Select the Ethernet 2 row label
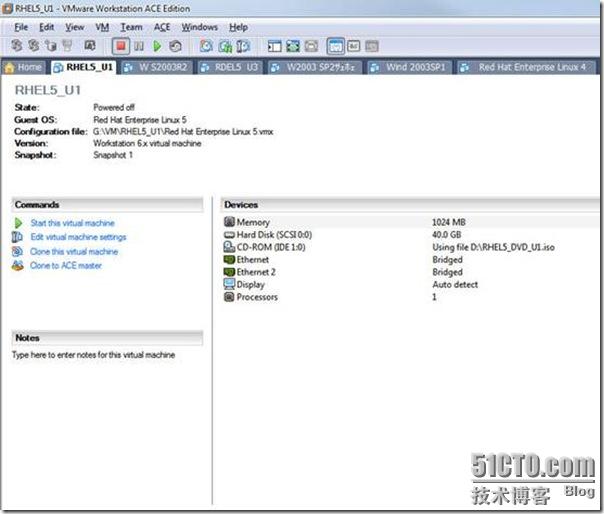The width and height of the screenshot is (604, 514). click(256, 272)
